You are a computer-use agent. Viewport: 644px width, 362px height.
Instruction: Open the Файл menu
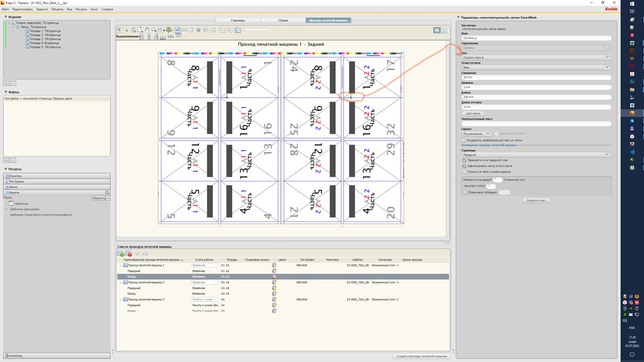(5, 9)
